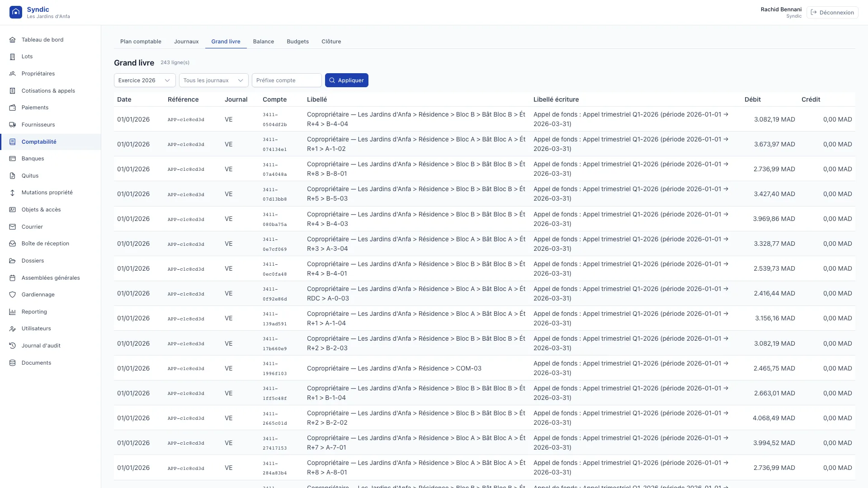Click the magnifier icon in Appliquer
This screenshot has height=488, width=868.
tap(332, 80)
